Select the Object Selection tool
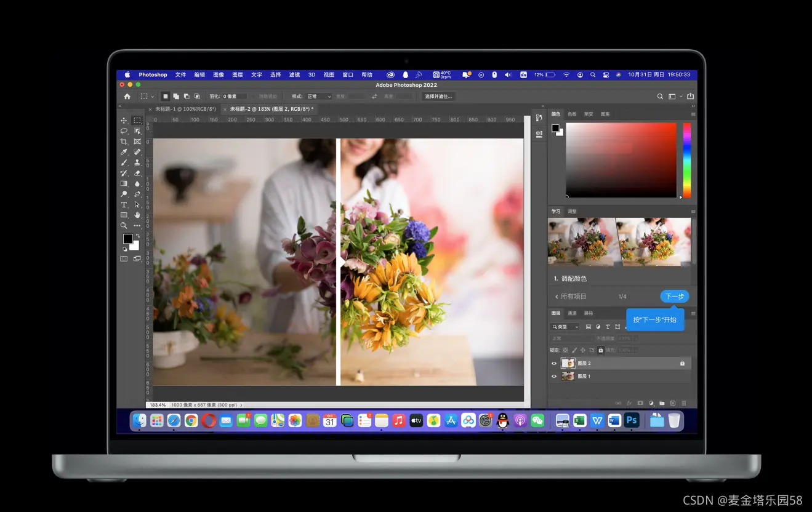 137,131
